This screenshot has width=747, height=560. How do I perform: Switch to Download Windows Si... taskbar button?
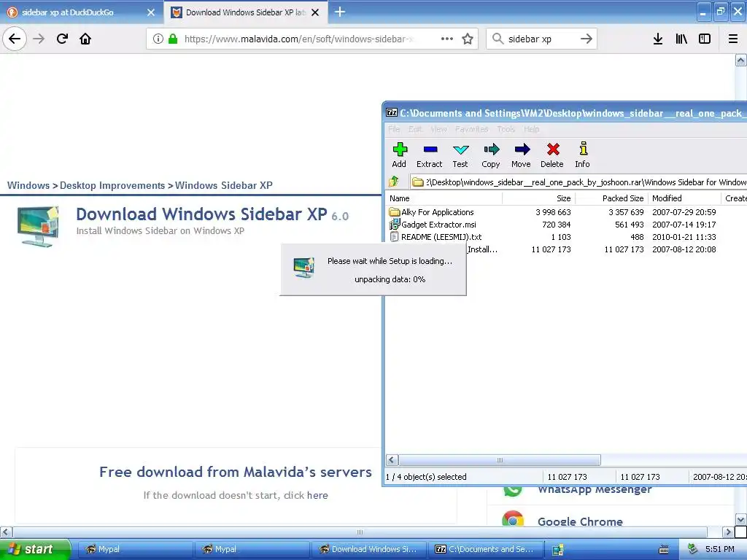tap(368, 549)
